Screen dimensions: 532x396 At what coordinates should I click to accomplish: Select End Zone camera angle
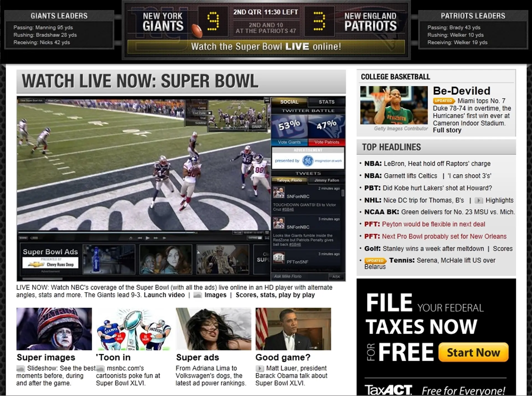click(x=201, y=113)
